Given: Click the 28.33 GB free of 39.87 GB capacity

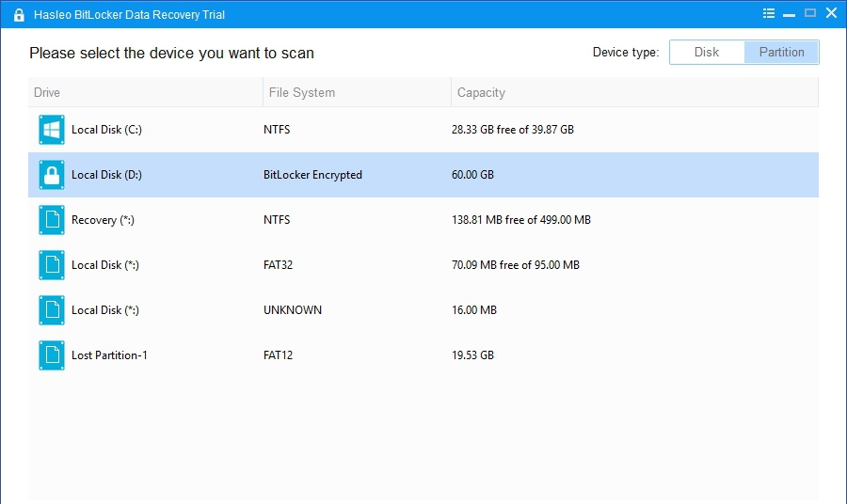Looking at the screenshot, I should click(513, 130).
